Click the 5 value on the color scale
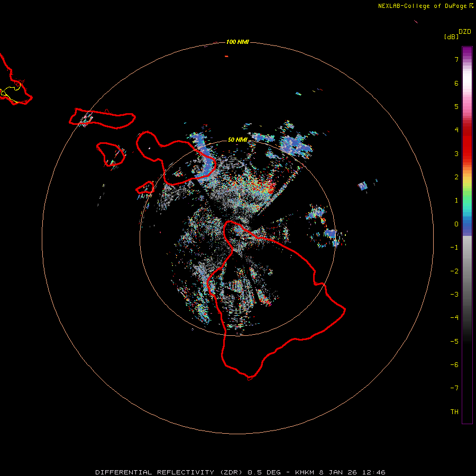Viewport: 476px width, 476px height. 456,106
